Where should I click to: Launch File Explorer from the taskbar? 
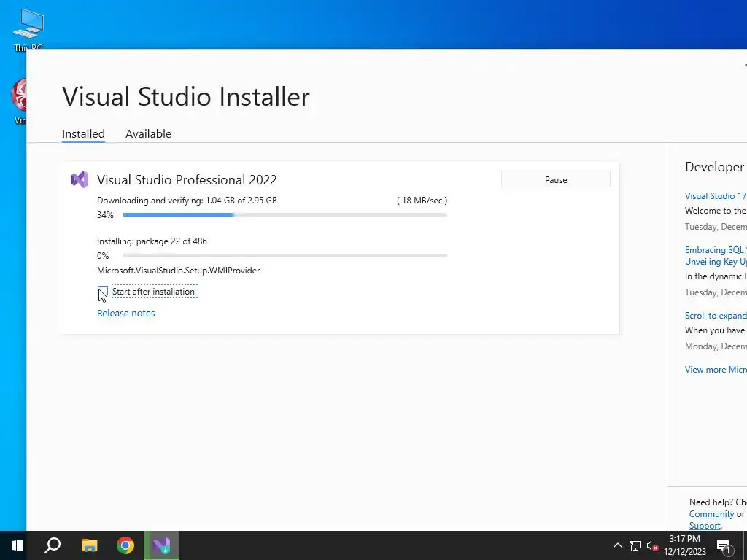pyautogui.click(x=89, y=545)
